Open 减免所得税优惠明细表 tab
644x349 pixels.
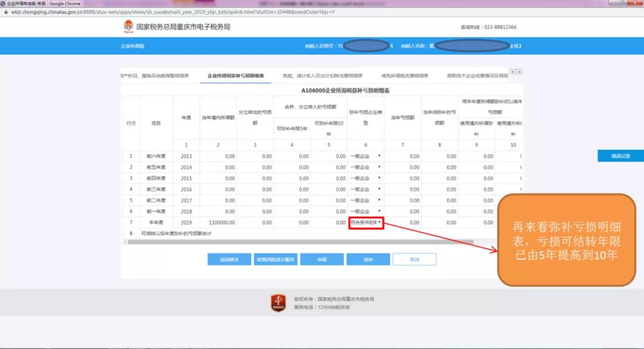404,76
